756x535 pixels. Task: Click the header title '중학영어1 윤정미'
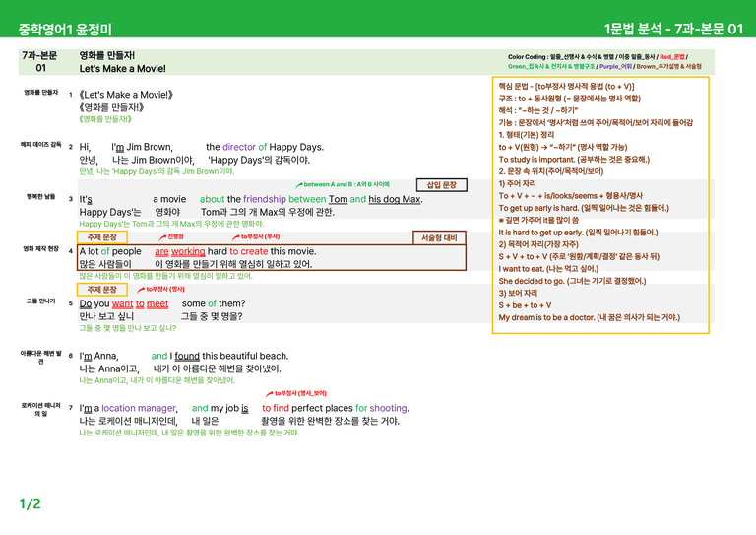pos(65,29)
